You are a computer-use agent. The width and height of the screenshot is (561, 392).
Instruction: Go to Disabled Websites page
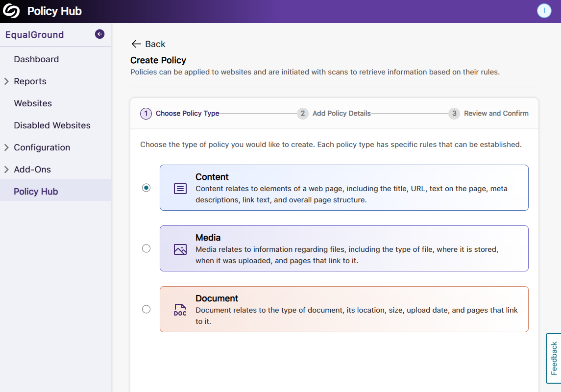(52, 125)
